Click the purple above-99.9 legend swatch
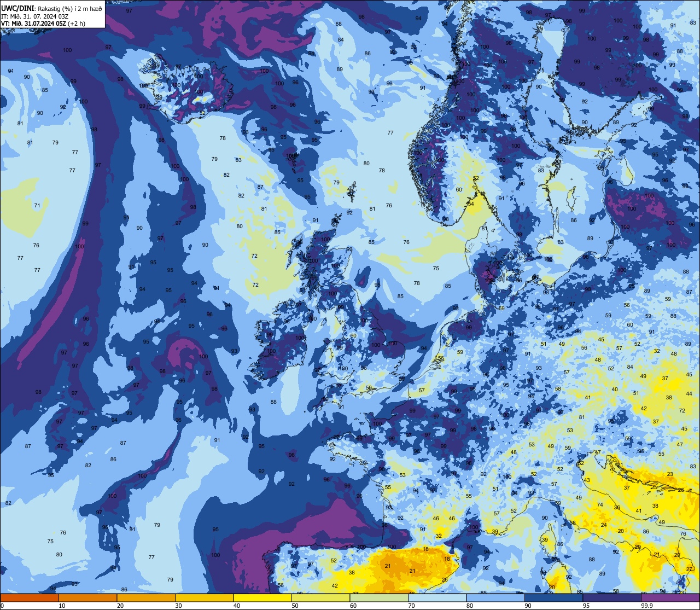700x610 pixels. (x=670, y=597)
